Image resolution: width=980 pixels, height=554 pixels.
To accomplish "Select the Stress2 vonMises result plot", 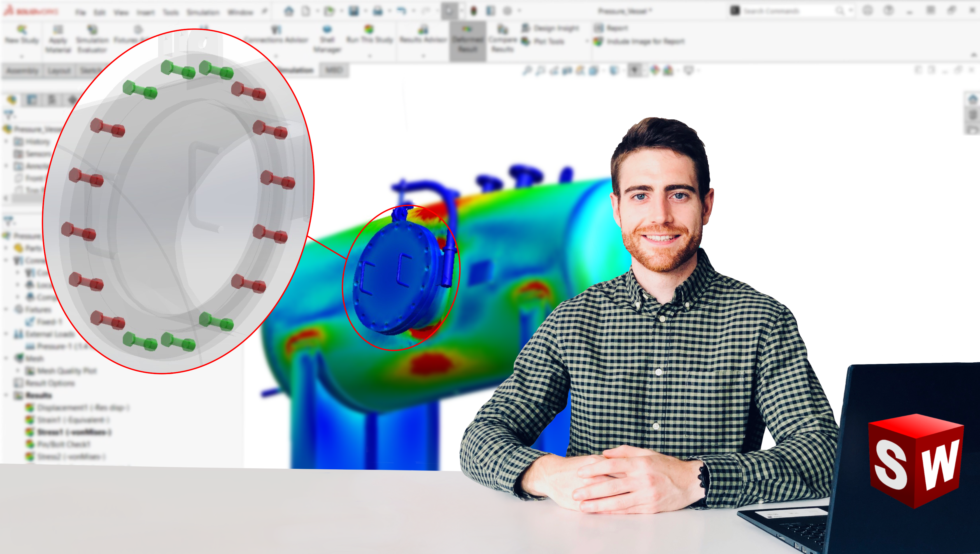I will click(x=66, y=456).
